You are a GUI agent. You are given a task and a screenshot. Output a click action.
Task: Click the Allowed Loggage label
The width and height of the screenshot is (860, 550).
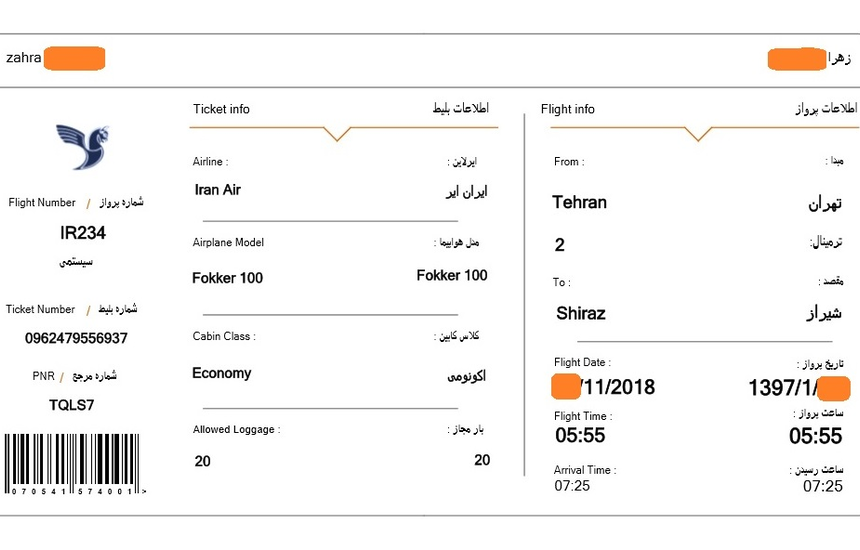tap(236, 430)
